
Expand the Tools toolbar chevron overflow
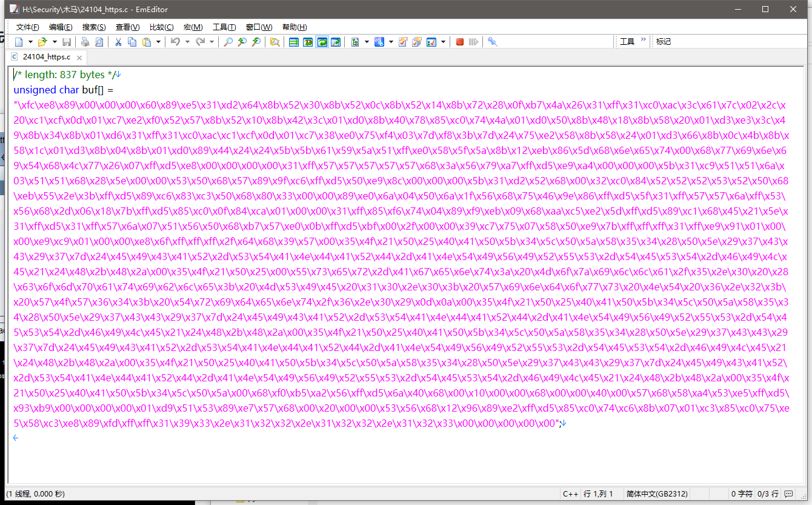[x=644, y=40]
